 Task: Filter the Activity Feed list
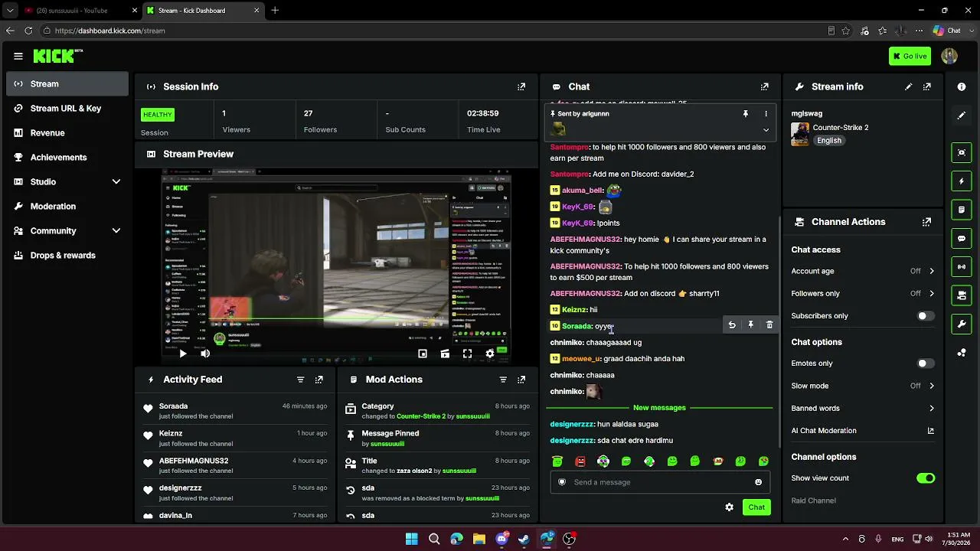300,380
